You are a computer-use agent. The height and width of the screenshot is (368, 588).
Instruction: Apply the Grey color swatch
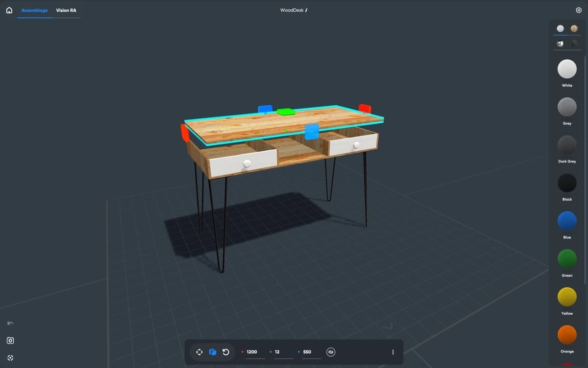click(567, 107)
